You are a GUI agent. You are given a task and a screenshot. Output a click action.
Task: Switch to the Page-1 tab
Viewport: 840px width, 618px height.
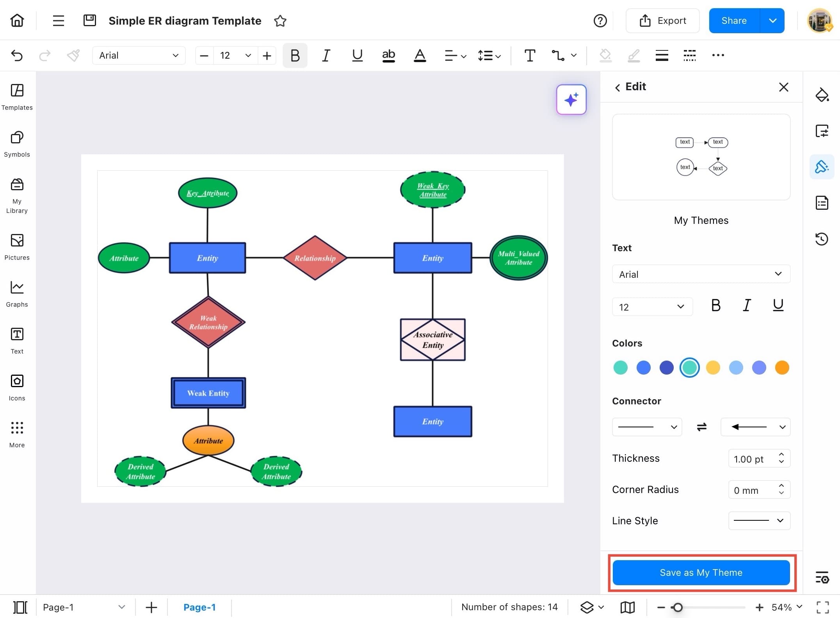[x=199, y=607]
